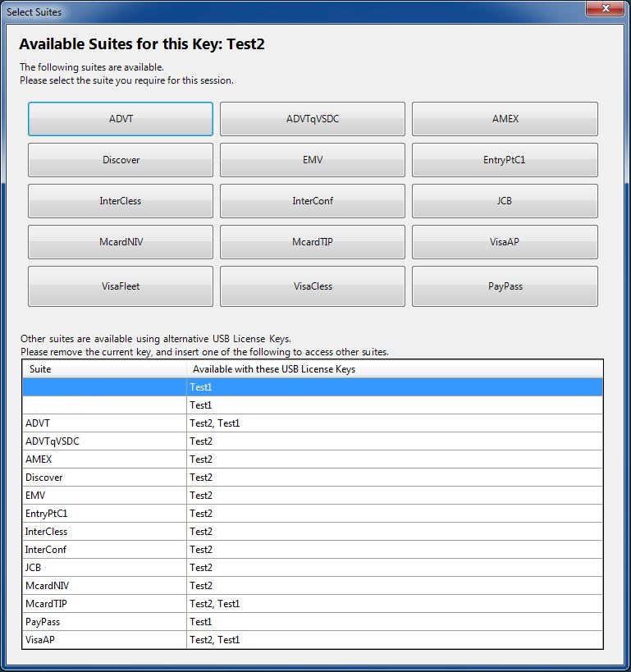Image resolution: width=631 pixels, height=672 pixels.
Task: Select the McardNIV table row
Action: [x=313, y=585]
